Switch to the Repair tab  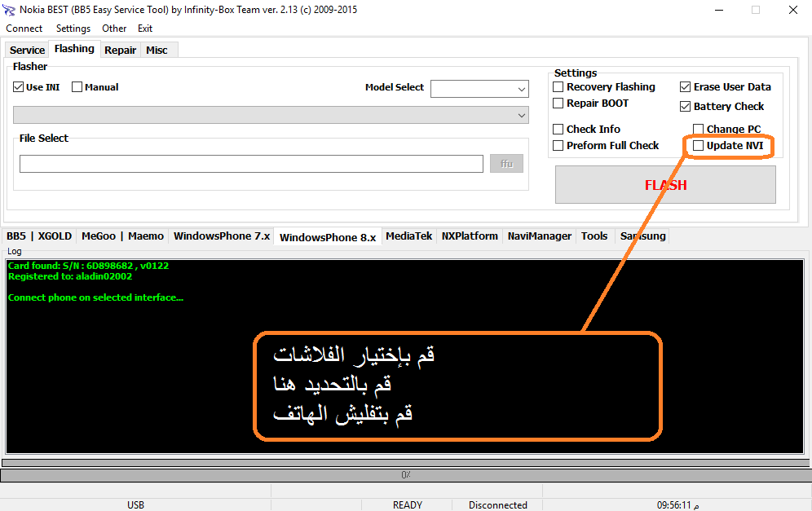pyautogui.click(x=120, y=50)
